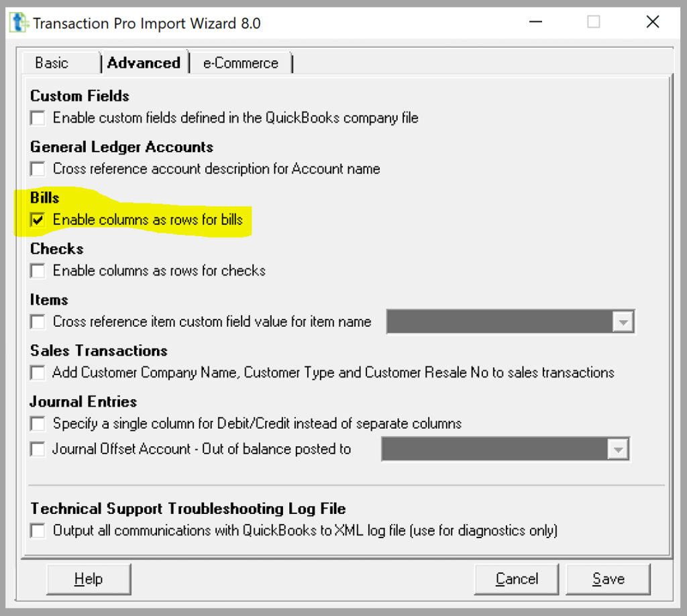Viewport: 687px width, 616px height.
Task: Click the Custom Fields section heading
Action: point(80,96)
